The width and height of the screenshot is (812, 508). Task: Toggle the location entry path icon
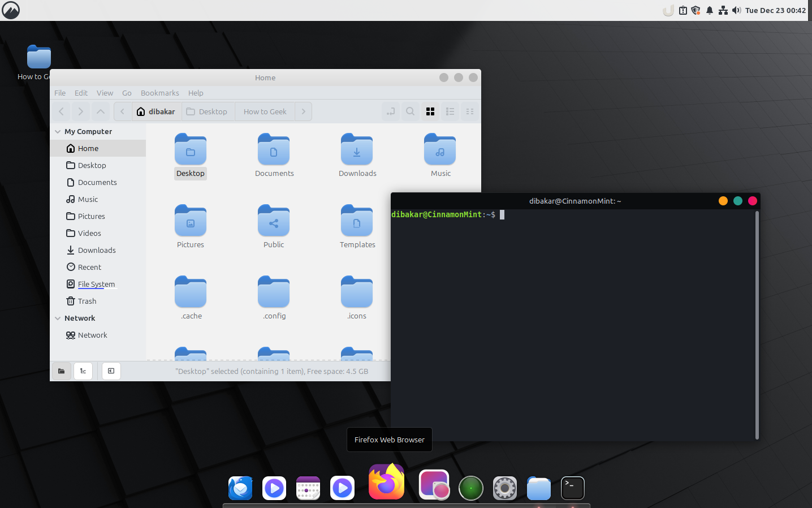(x=390, y=111)
